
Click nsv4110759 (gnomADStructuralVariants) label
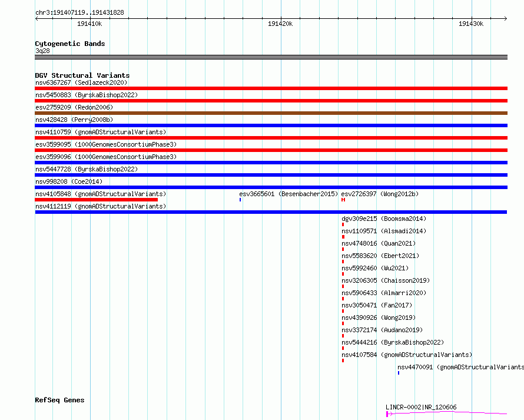(101, 132)
